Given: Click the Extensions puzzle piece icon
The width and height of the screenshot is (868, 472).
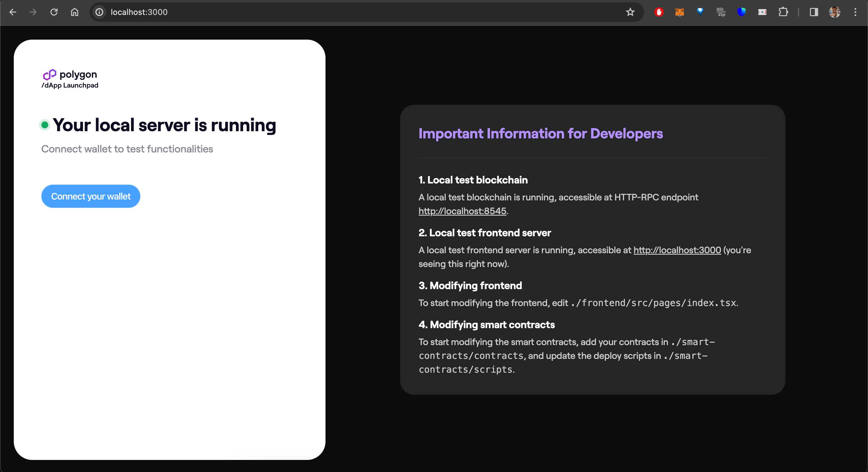Looking at the screenshot, I should pyautogui.click(x=783, y=12).
